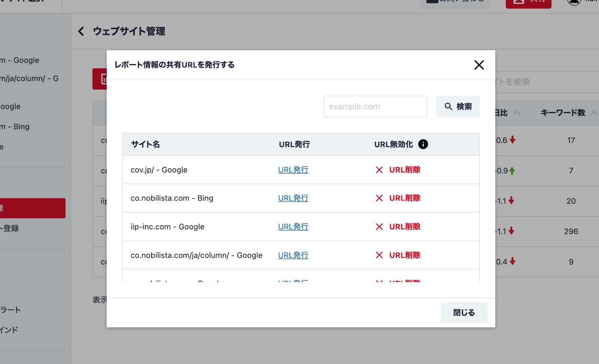
Task: Open the 登録 sidebar menu item
Action: [10, 228]
